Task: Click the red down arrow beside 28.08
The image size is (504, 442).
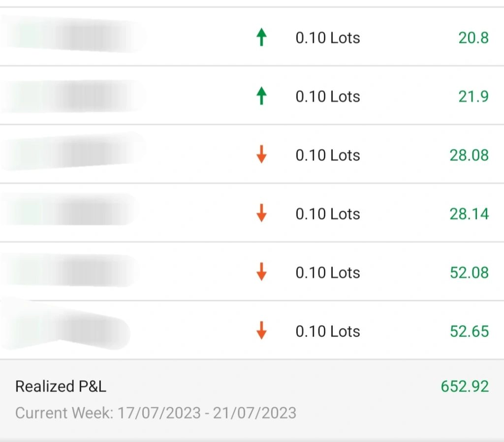Action: tap(262, 155)
